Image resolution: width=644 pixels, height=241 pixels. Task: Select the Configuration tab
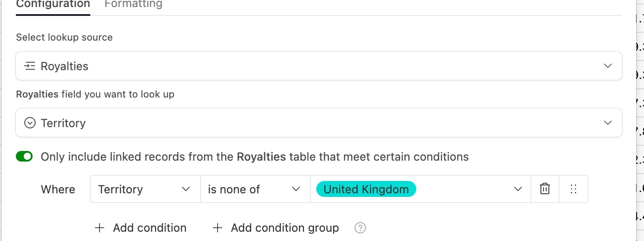pos(53,4)
